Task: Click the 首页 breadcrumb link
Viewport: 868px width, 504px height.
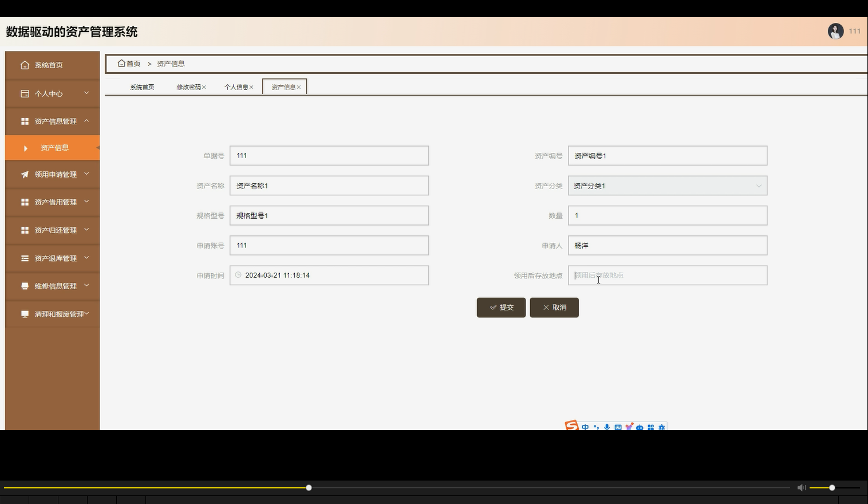Action: point(129,64)
